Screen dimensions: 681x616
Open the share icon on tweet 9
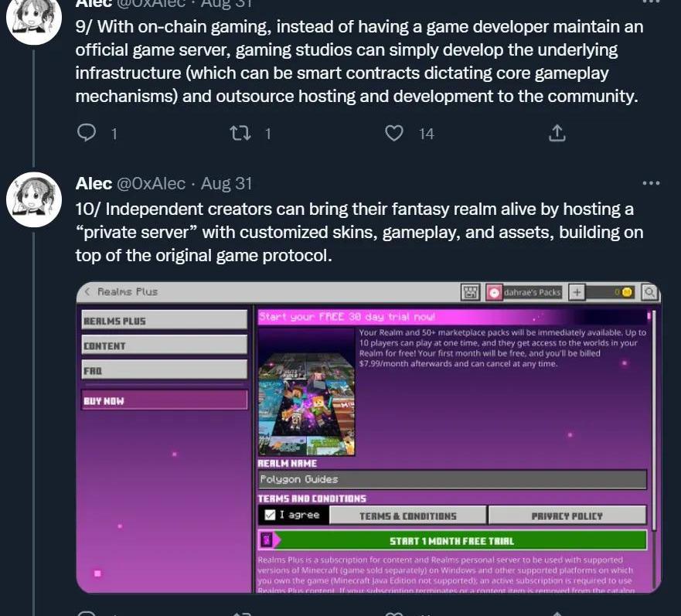tap(557, 133)
